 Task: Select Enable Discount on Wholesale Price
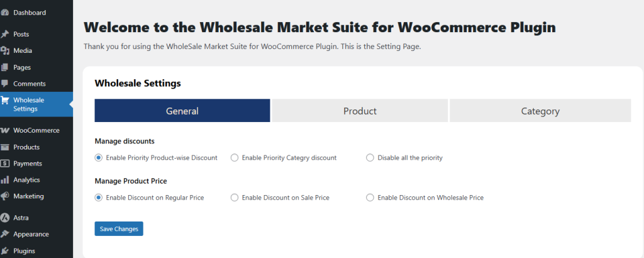click(370, 198)
